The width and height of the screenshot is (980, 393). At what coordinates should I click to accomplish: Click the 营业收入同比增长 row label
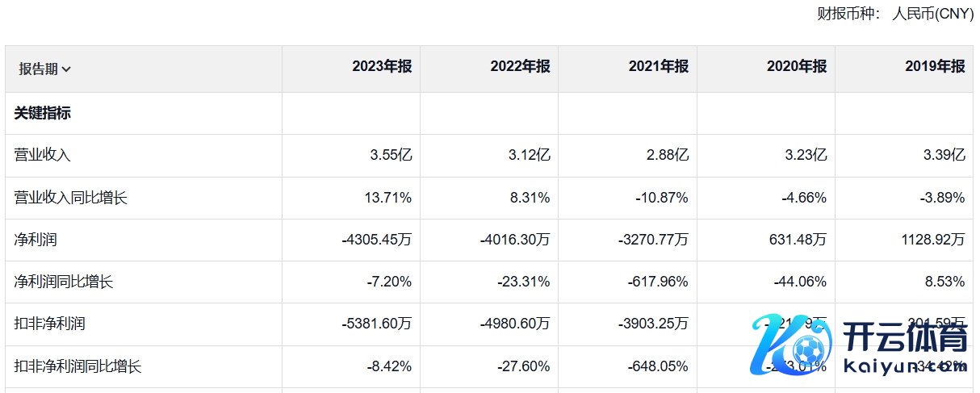(71, 198)
